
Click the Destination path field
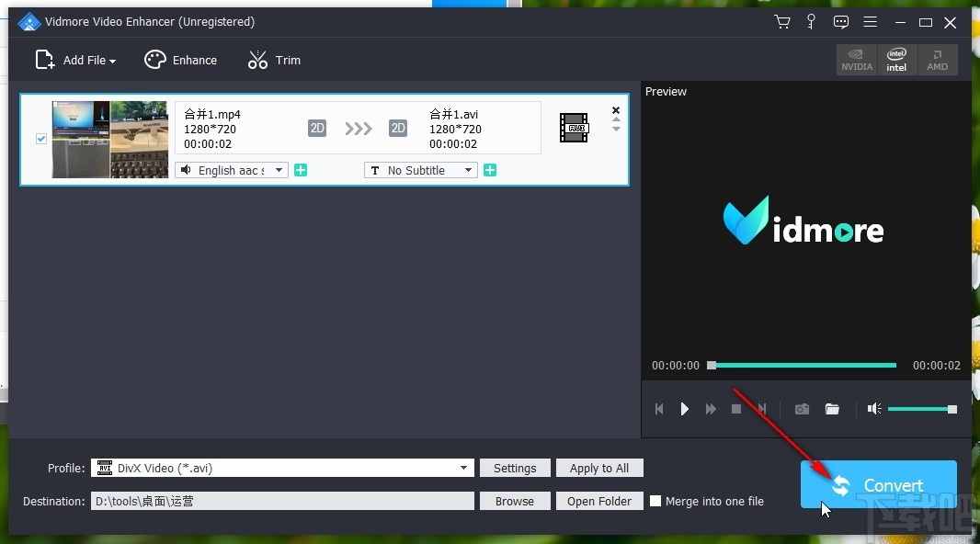pos(282,501)
